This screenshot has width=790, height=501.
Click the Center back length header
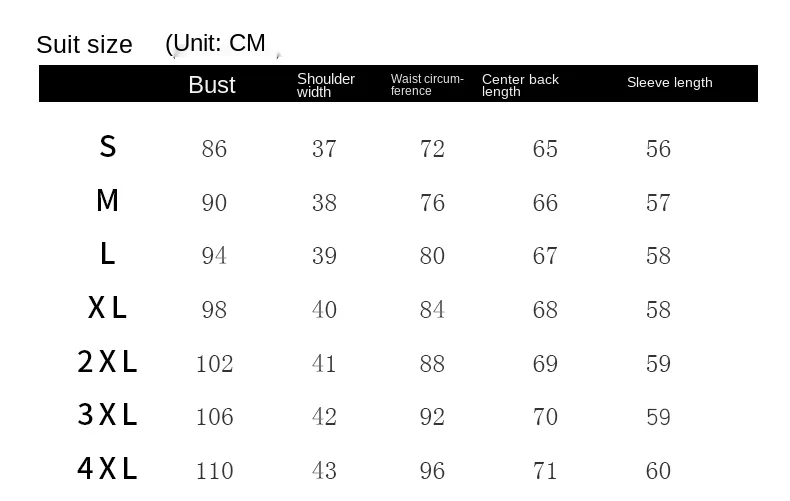(x=520, y=85)
